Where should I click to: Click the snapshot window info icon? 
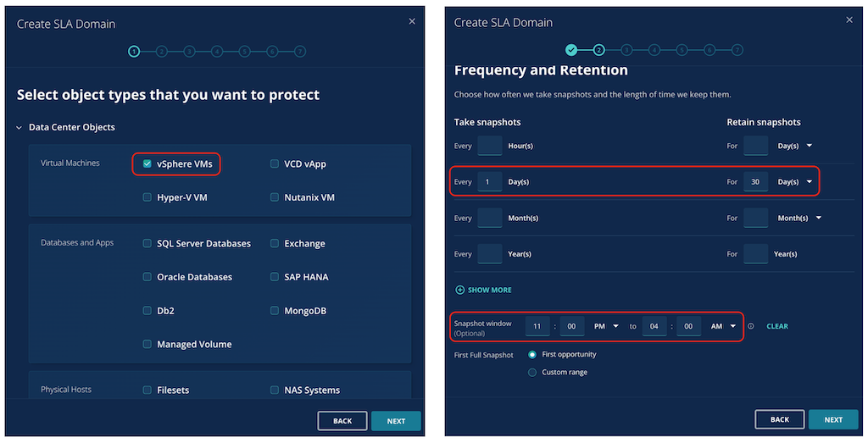(751, 326)
